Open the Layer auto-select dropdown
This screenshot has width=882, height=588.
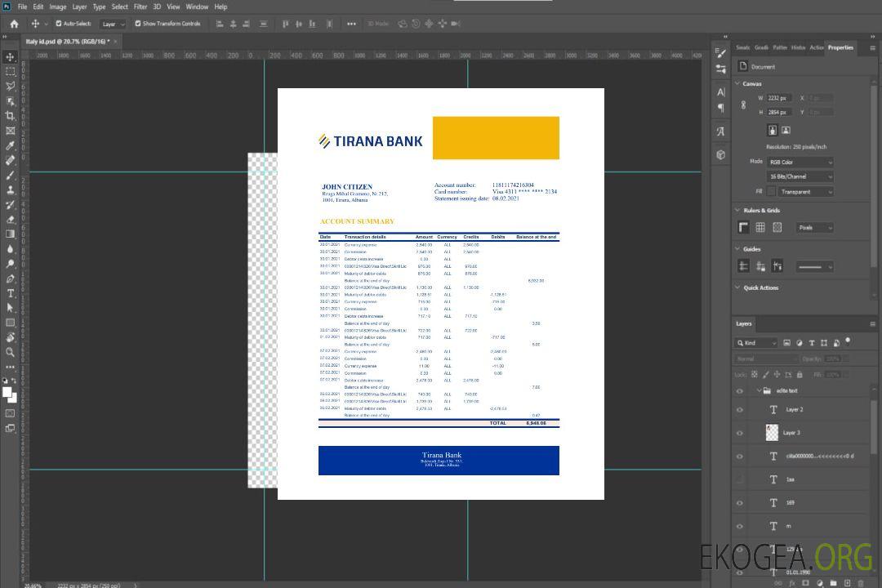[x=113, y=24]
